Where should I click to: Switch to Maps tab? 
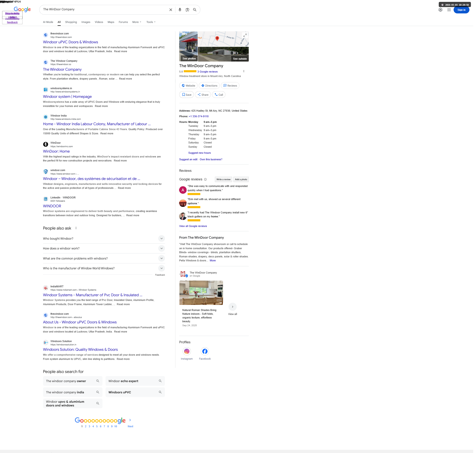(112, 22)
